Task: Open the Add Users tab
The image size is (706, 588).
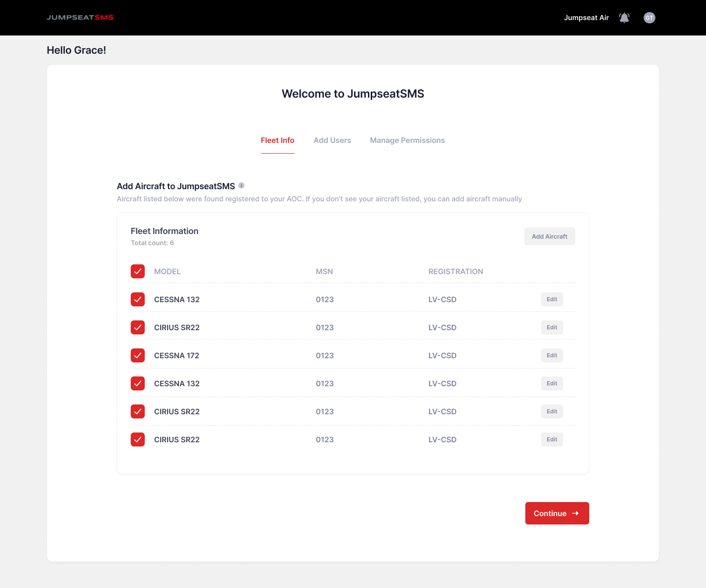Action: coord(332,141)
